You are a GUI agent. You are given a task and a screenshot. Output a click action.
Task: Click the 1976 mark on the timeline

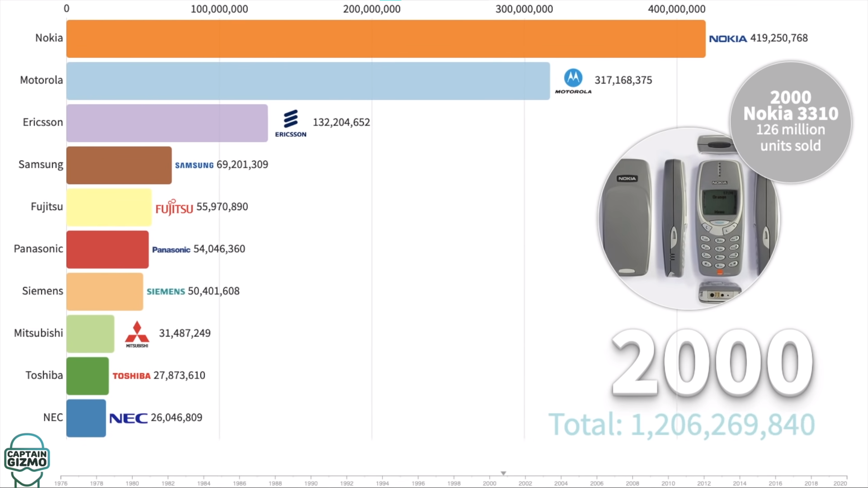click(x=61, y=483)
